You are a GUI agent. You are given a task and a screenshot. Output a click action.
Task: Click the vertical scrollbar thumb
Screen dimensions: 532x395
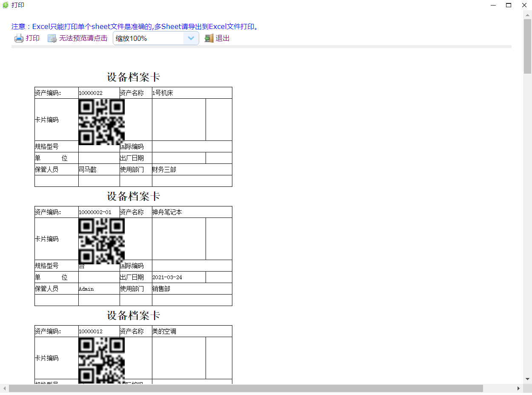point(527,46)
